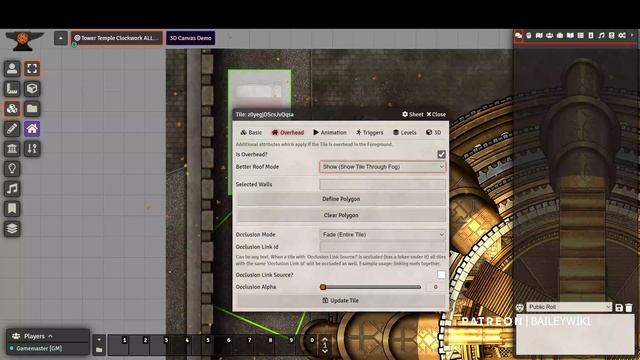Open the Items suitcase sidebar tab
Viewport: 640px width, 360px height.
pyautogui.click(x=560, y=36)
